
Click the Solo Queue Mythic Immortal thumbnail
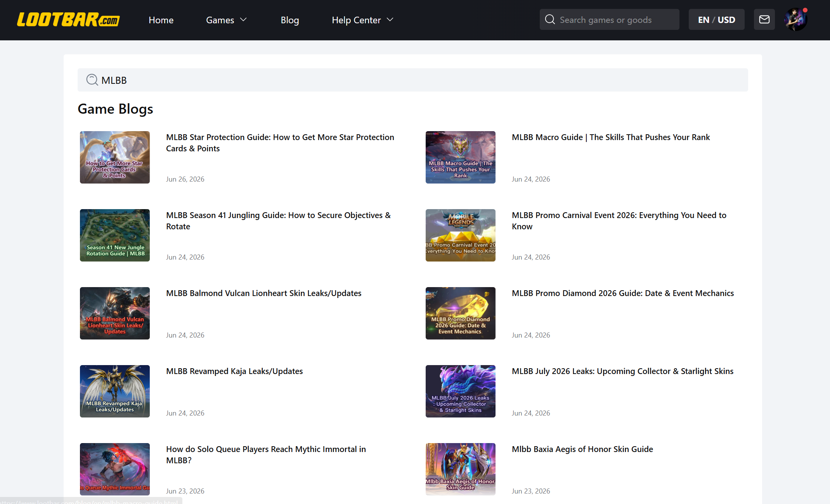tap(115, 469)
